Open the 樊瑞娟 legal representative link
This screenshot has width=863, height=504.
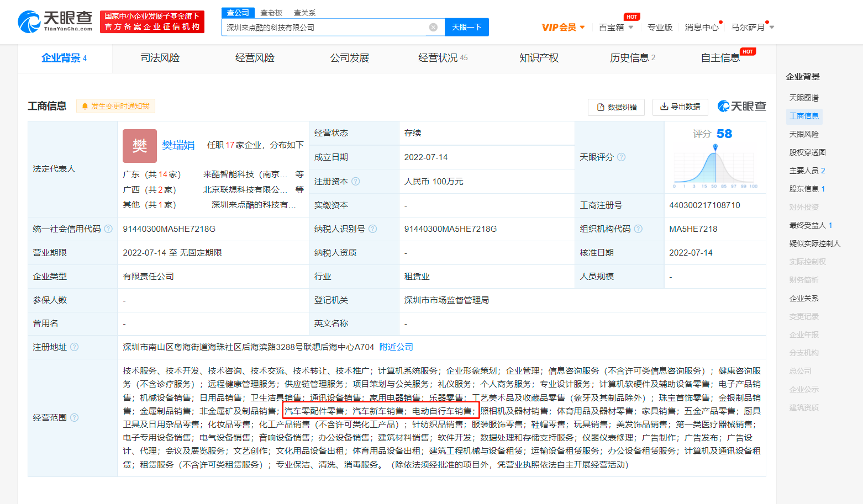(178, 146)
